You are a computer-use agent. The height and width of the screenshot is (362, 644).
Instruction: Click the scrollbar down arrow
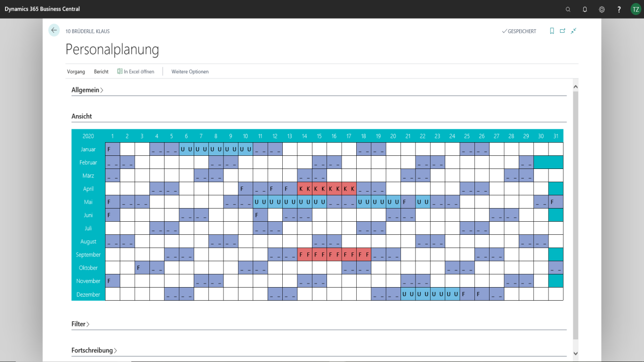576,353
